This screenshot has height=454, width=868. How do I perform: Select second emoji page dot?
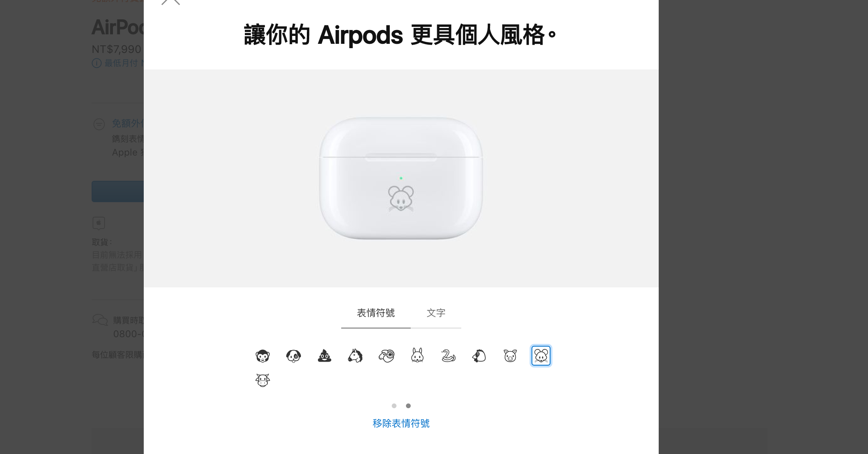(408, 406)
